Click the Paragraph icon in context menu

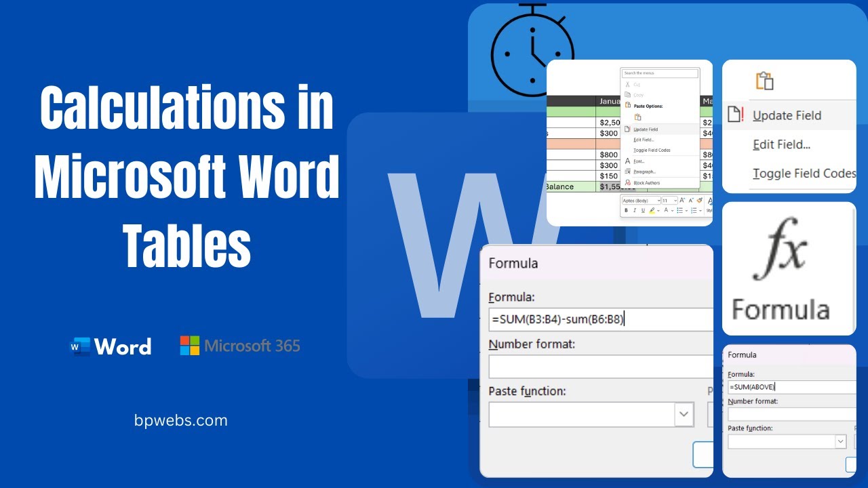(627, 171)
